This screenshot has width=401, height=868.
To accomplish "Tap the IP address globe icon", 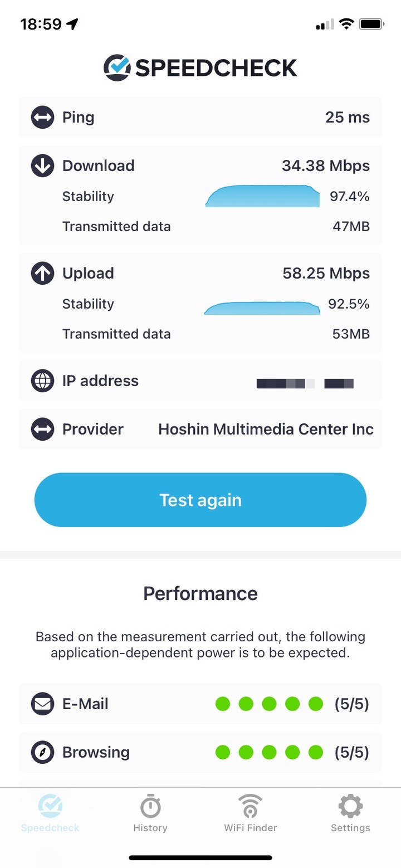I will [42, 381].
